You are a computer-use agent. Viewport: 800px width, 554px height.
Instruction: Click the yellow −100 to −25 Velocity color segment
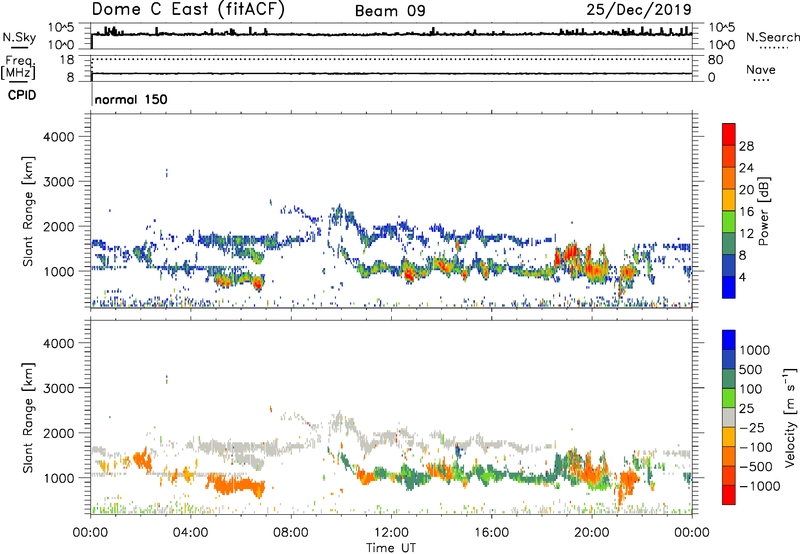(x=729, y=437)
